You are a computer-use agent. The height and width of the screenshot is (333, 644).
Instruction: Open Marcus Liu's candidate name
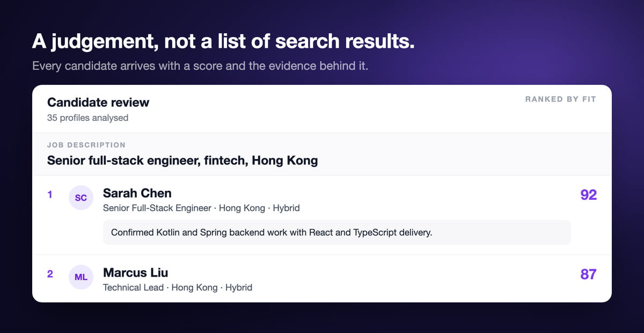[136, 272]
